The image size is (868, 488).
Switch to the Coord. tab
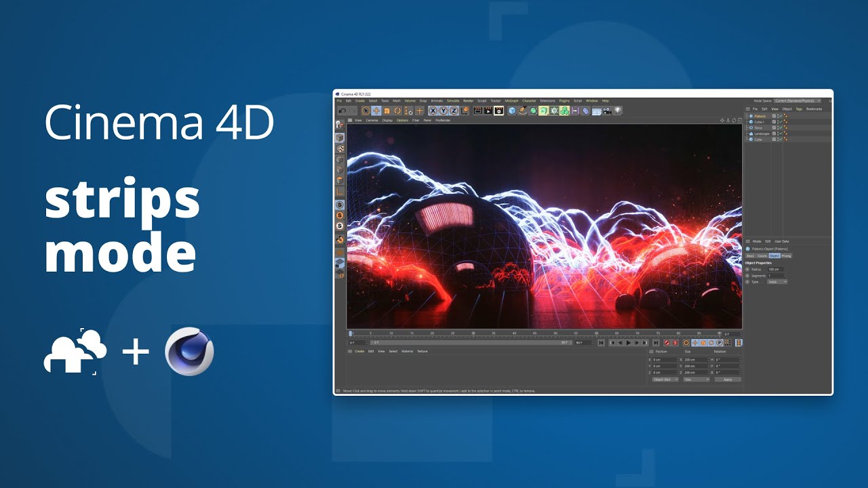pyautogui.click(x=762, y=256)
